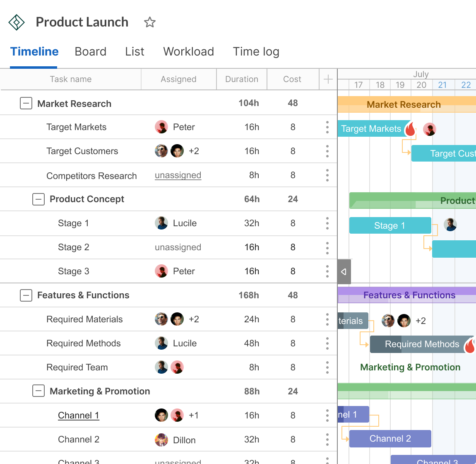Viewport: 476px width, 464px height.
Task: Collapse the Marketing & Promotion subgroup
Action: coord(38,391)
